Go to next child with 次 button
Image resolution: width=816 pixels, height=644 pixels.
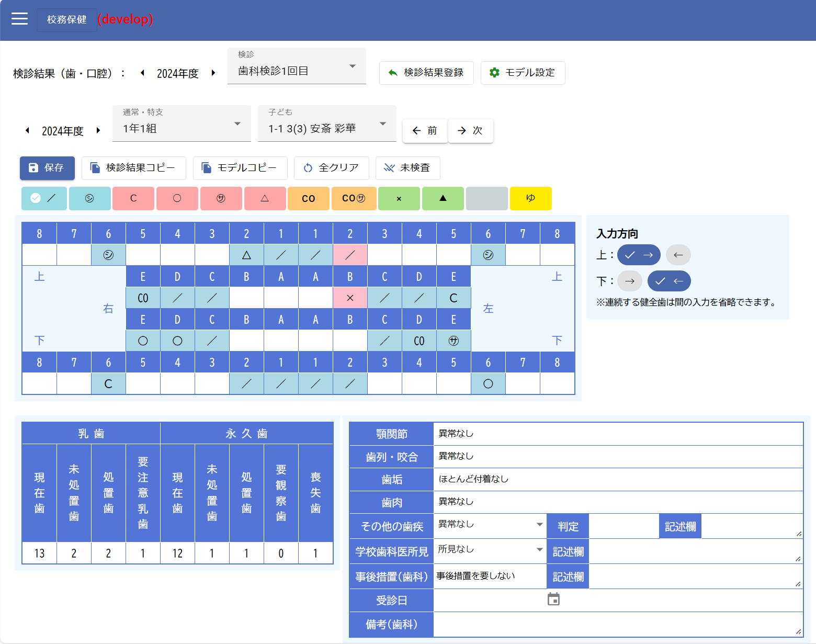(x=470, y=130)
